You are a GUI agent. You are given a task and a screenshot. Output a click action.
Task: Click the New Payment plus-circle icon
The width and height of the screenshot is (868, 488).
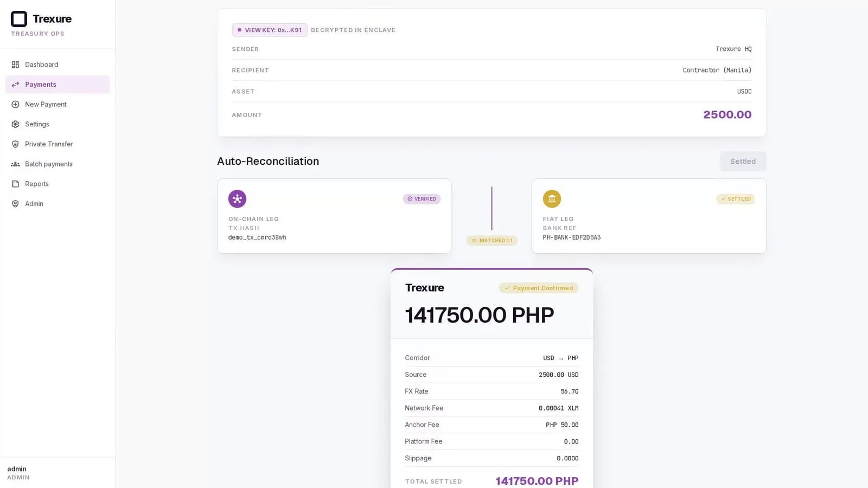(15, 104)
